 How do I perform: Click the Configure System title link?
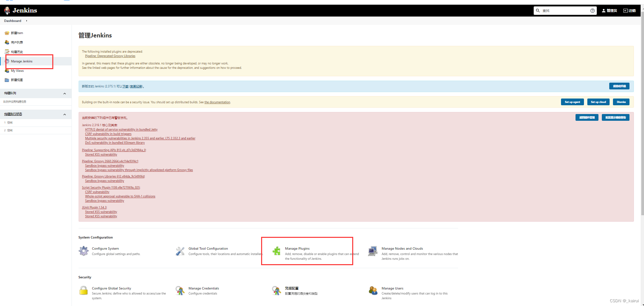click(x=105, y=249)
